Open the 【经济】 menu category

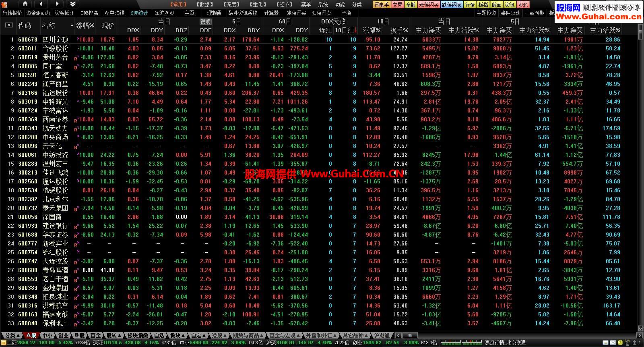pyautogui.click(x=284, y=4)
